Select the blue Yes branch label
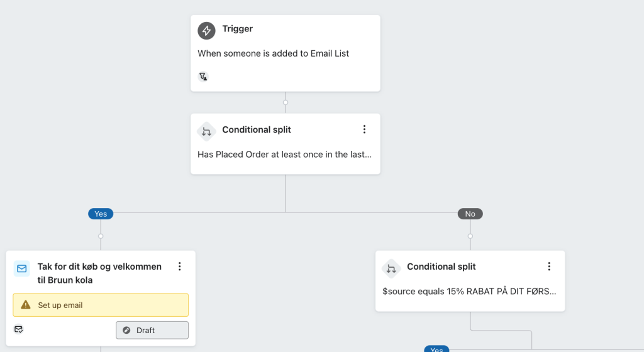 [x=101, y=214]
